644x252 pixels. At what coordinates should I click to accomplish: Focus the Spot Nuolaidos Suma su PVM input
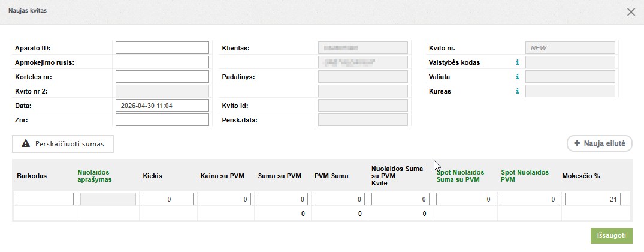click(x=465, y=199)
